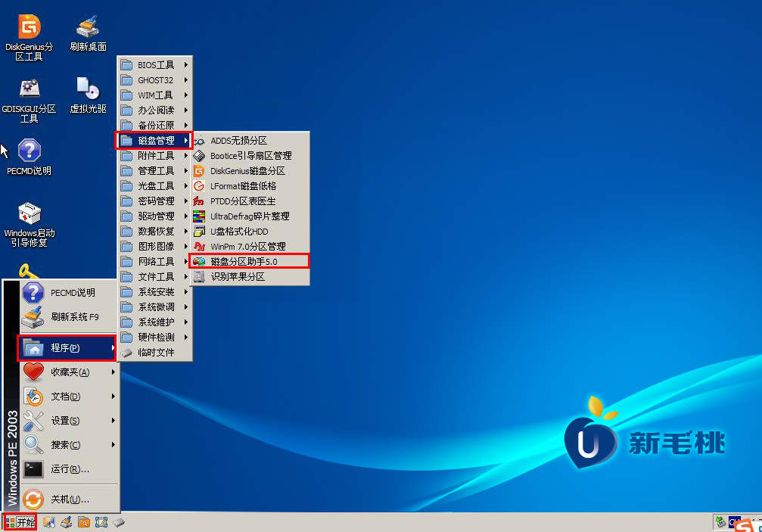This screenshot has width=762, height=532.
Task: Expand the 办公阅读 program folder
Action: click(155, 110)
